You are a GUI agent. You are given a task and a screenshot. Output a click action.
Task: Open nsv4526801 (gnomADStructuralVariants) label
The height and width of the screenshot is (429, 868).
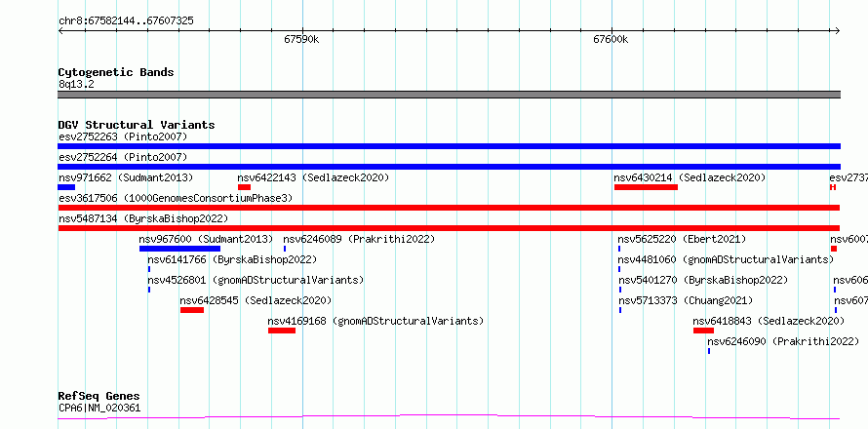click(256, 280)
